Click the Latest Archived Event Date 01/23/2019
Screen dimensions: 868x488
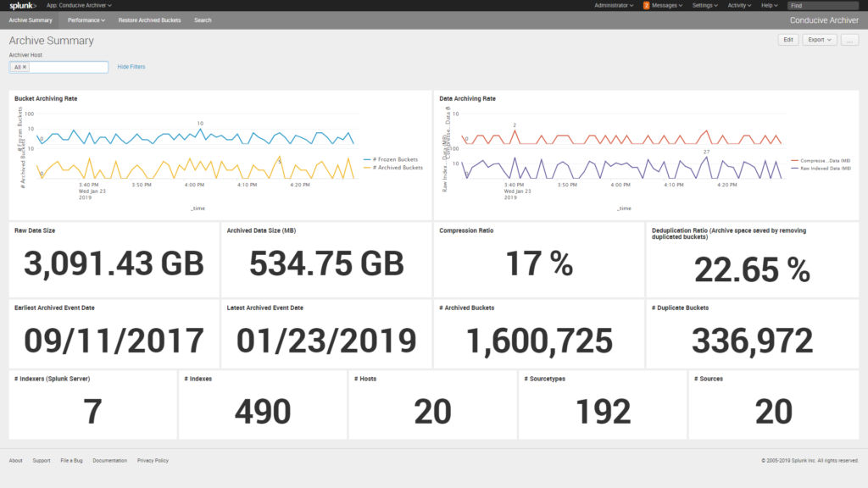(326, 341)
